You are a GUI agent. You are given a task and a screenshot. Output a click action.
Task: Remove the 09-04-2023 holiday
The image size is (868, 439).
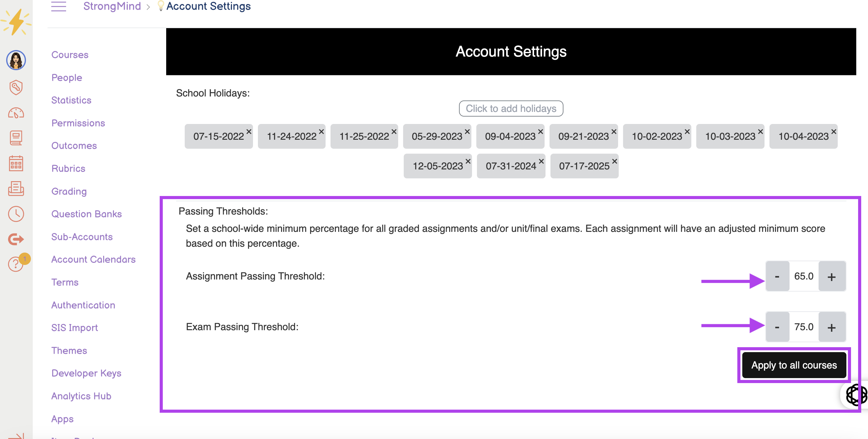pyautogui.click(x=540, y=131)
